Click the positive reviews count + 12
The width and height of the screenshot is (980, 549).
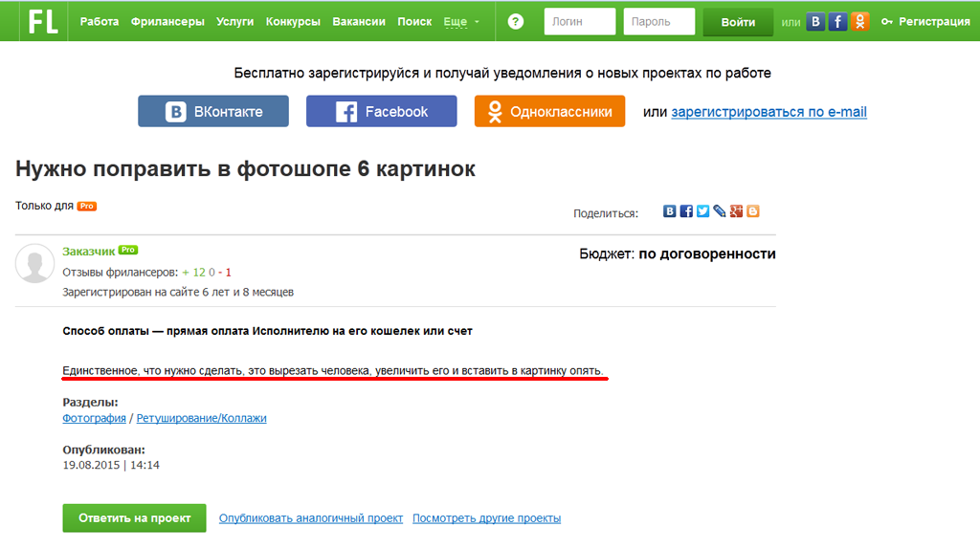pos(193,273)
